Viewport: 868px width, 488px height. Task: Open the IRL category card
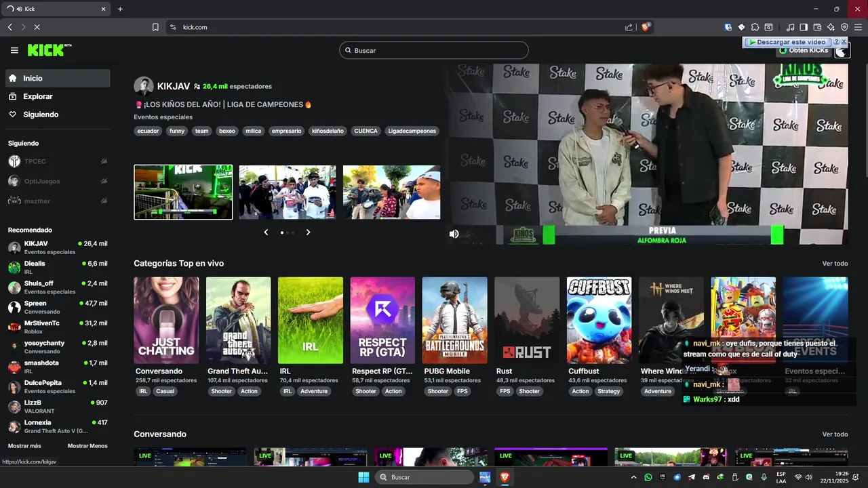pos(311,320)
